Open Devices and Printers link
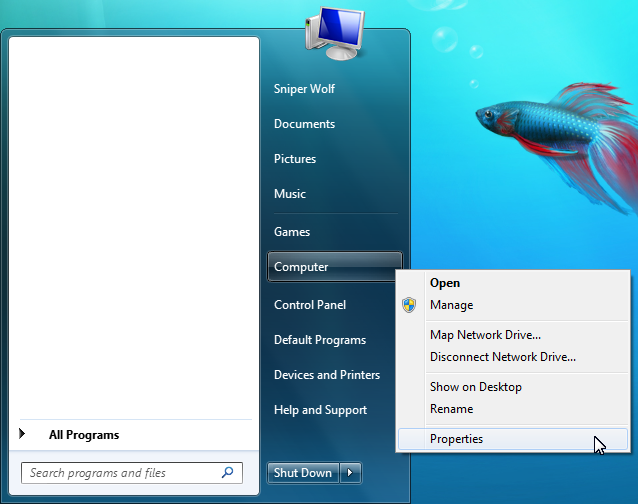 (327, 375)
